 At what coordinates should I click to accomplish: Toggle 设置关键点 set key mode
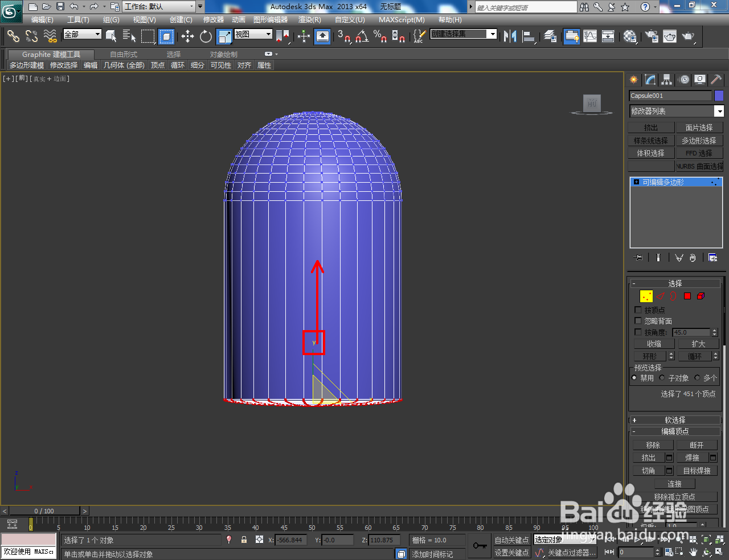click(511, 553)
